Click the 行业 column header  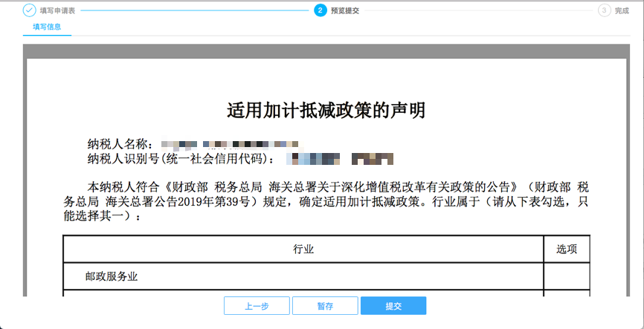tap(303, 250)
